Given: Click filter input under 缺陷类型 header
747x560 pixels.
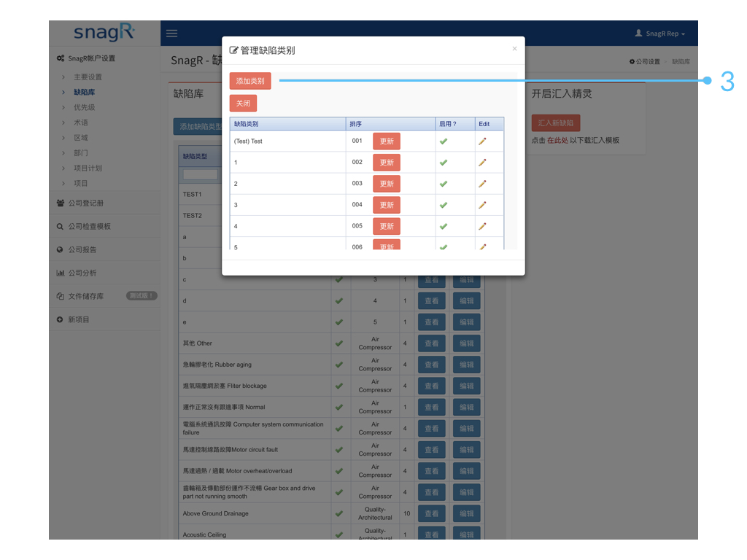Looking at the screenshot, I should pyautogui.click(x=200, y=175).
